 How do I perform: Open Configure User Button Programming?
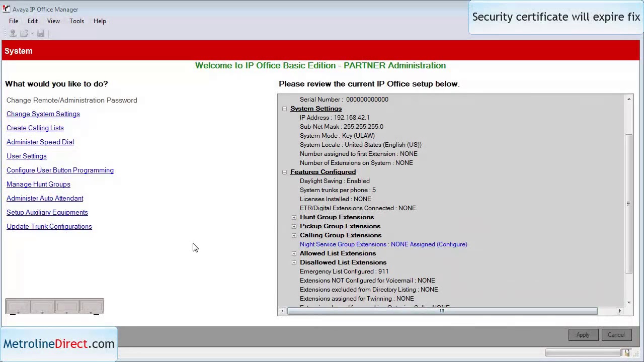click(60, 170)
